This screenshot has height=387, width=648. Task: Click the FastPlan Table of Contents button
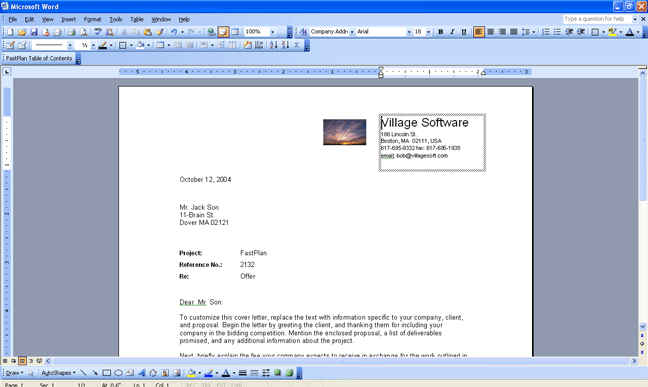click(x=39, y=58)
